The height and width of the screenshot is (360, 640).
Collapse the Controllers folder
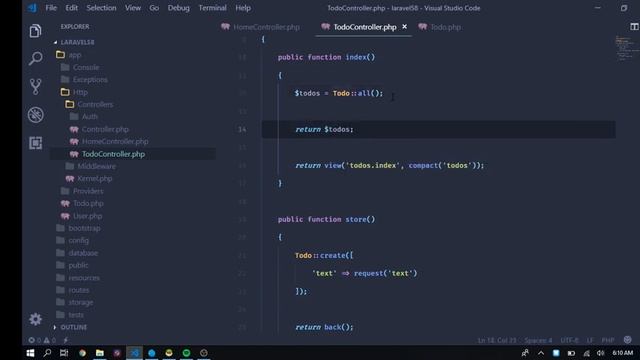click(95, 104)
